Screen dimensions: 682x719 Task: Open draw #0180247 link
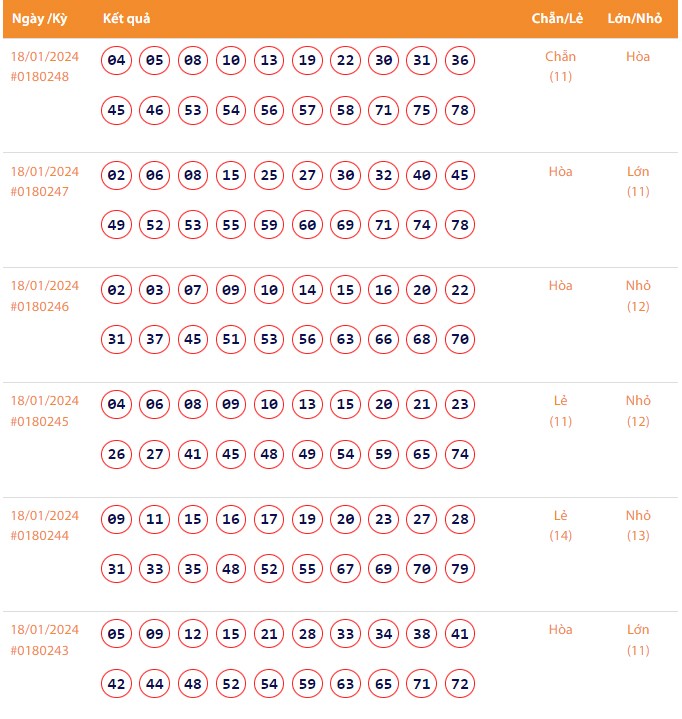40,191
